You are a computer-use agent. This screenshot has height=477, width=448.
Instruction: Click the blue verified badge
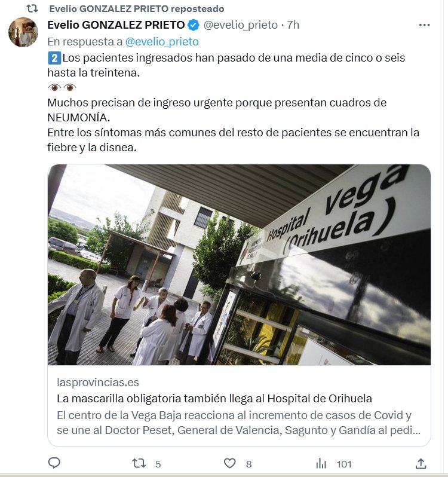(194, 25)
